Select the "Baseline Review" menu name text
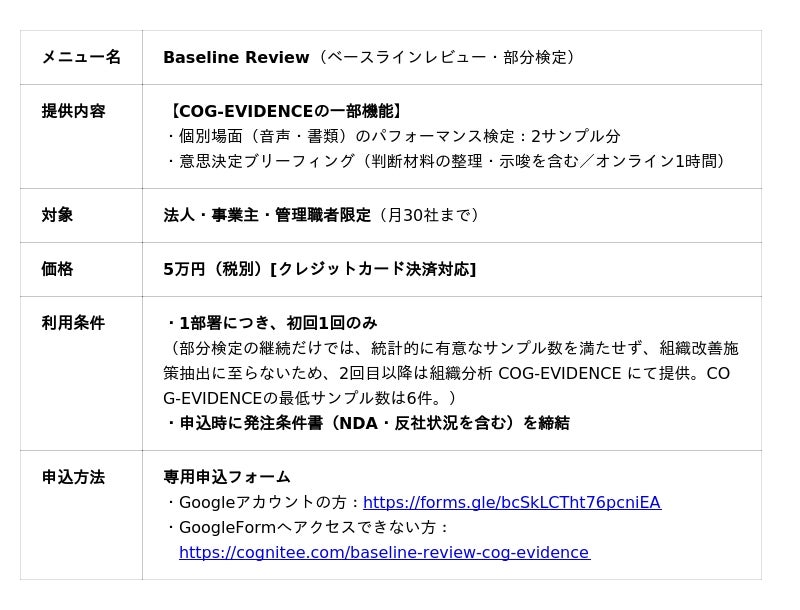Image resolution: width=800 pixels, height=610 pixels. [x=236, y=57]
